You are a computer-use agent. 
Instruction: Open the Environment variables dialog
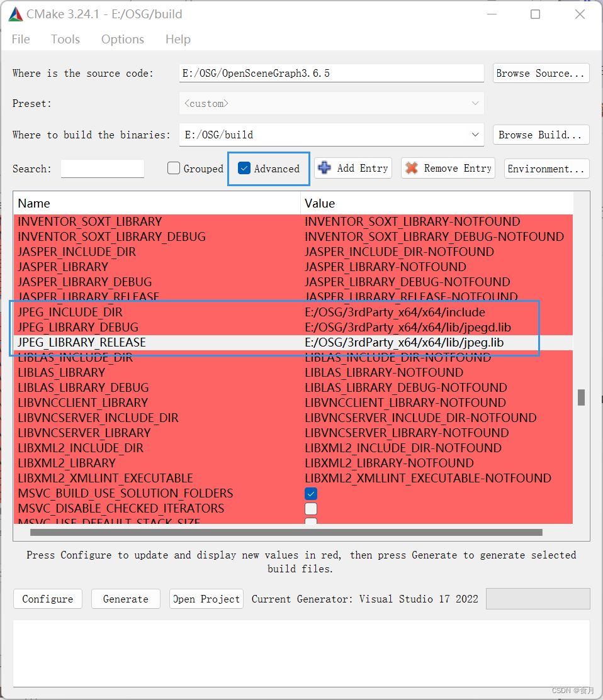coord(546,168)
